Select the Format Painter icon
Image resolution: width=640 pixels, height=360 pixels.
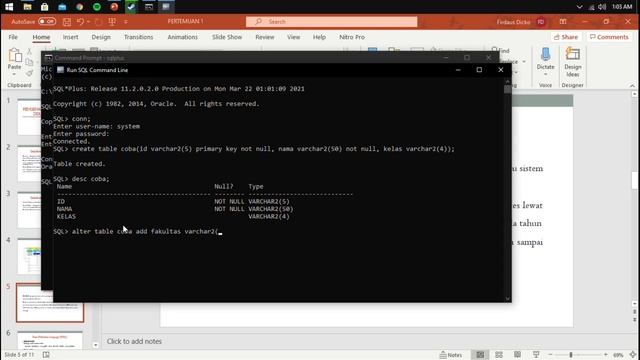29,73
